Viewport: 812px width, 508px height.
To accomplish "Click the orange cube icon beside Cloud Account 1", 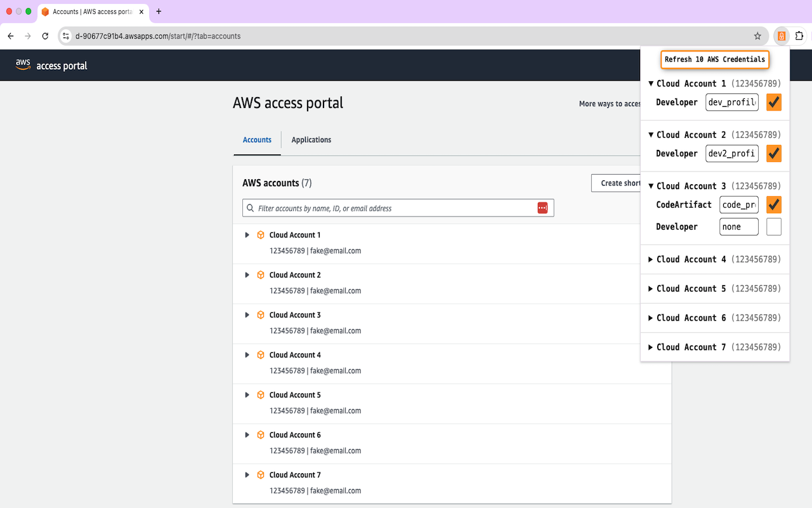I will 261,234.
